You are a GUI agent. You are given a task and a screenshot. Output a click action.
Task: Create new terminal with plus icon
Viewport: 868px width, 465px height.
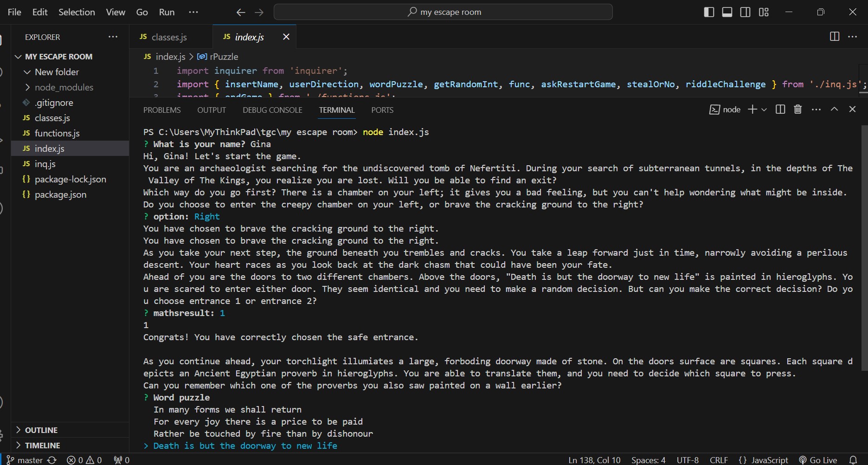click(x=752, y=110)
